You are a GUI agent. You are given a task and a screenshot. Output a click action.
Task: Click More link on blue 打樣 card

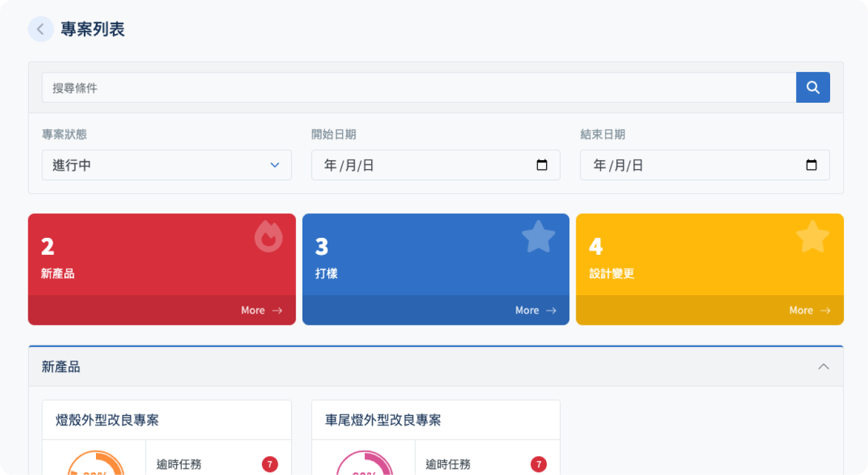pos(535,310)
